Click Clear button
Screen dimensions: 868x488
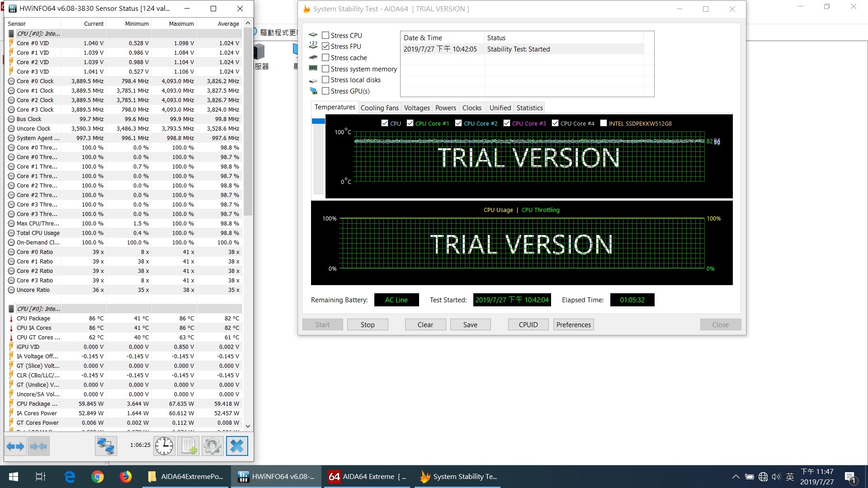425,324
